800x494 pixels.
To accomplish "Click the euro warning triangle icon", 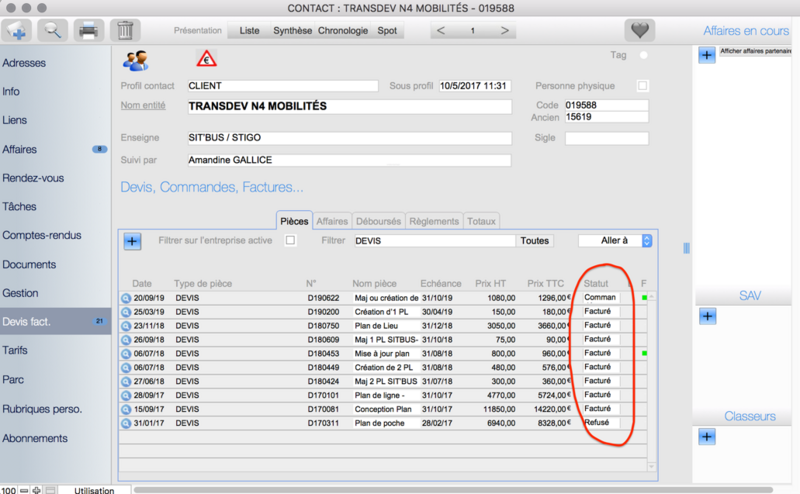I will click(206, 59).
